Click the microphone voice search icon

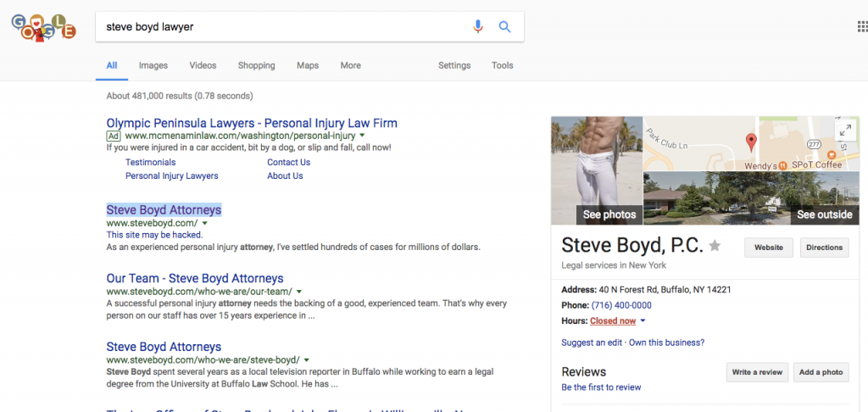point(478,26)
